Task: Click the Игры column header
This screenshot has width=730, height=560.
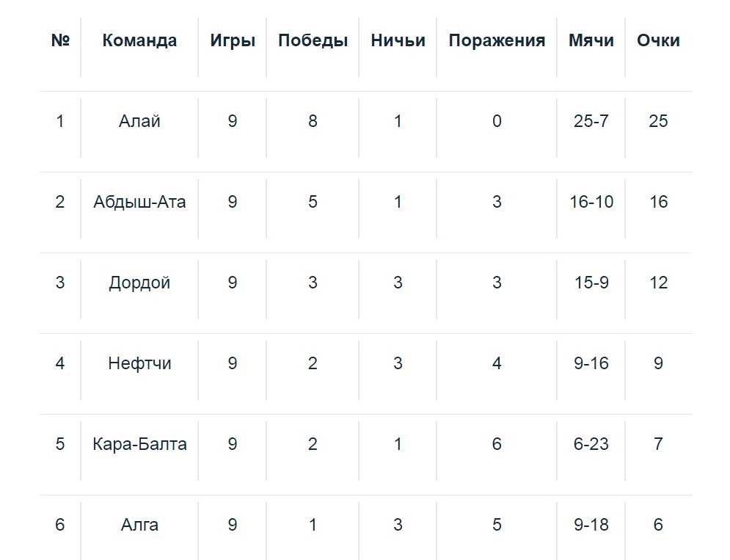Action: point(233,40)
